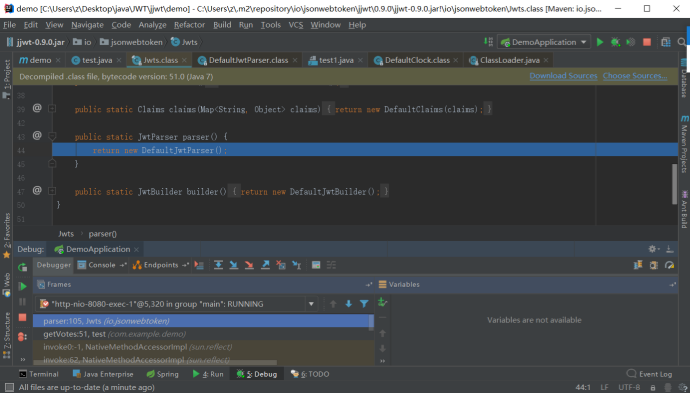Viewport: 690px width, 393px height.
Task: Open the Evaluate Expression calculator icon
Action: tap(316, 265)
